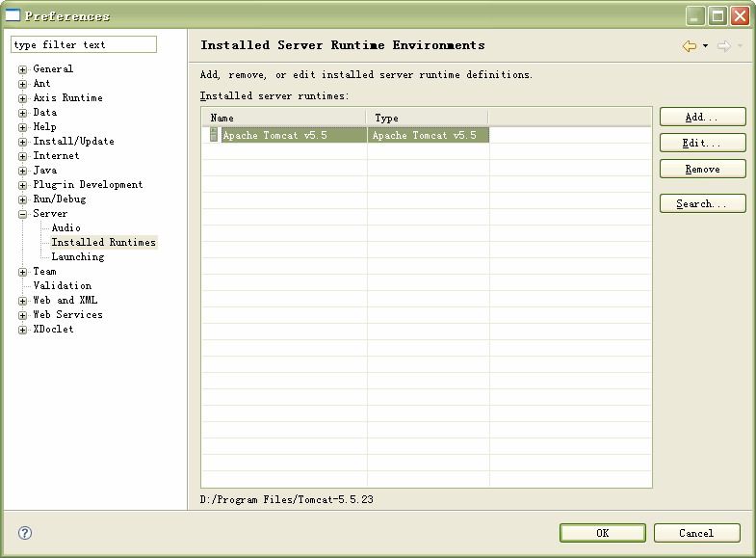Click the Preferences window title icon
The image size is (756, 558).
[13, 16]
